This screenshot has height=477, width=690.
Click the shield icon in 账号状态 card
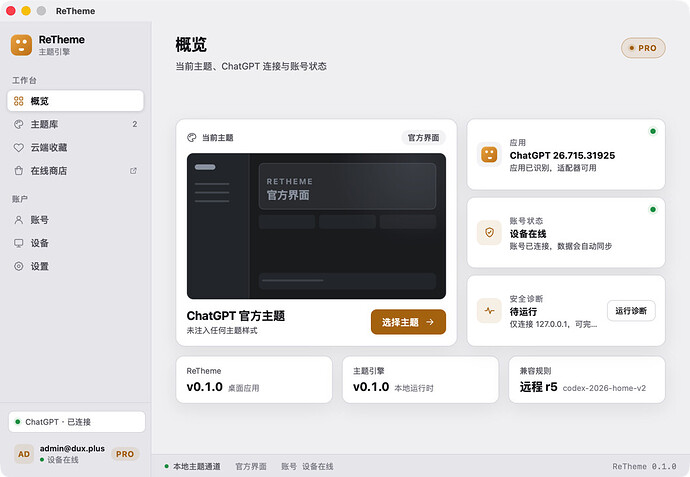click(x=489, y=232)
